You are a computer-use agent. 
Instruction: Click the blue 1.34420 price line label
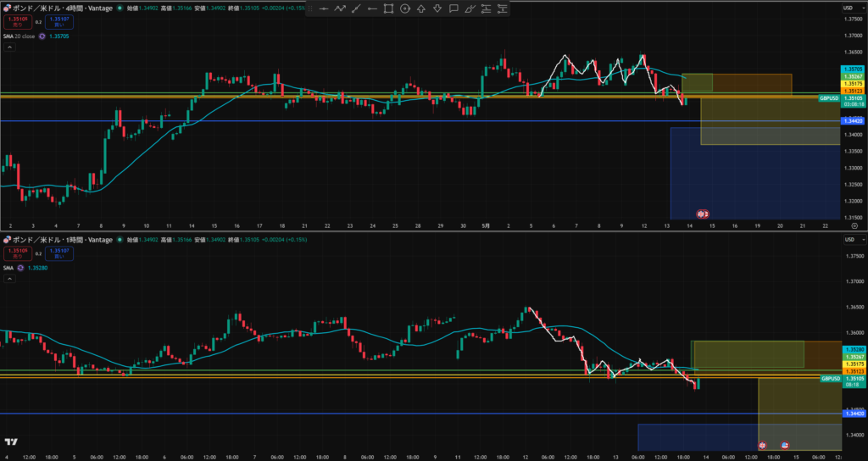click(853, 120)
